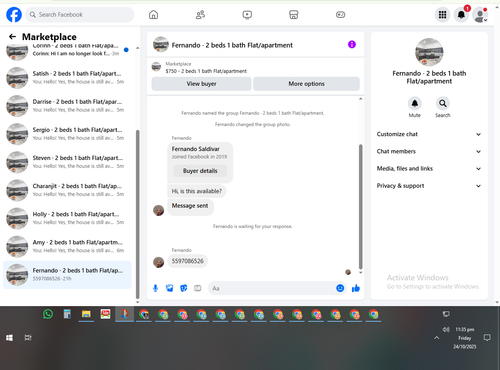The image size is (500, 370).
Task: Open the Marketplace storefront icon
Action: (x=293, y=15)
